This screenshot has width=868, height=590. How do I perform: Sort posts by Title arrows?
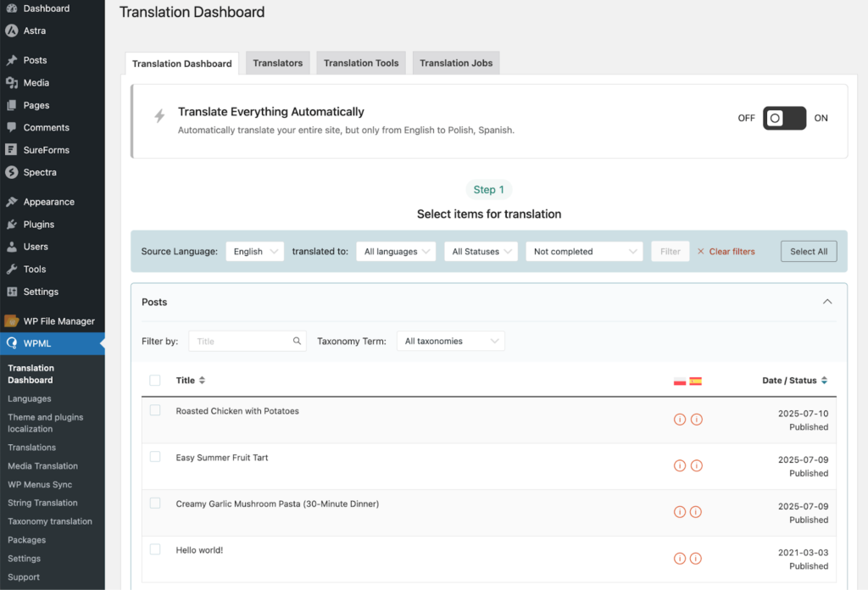202,381
